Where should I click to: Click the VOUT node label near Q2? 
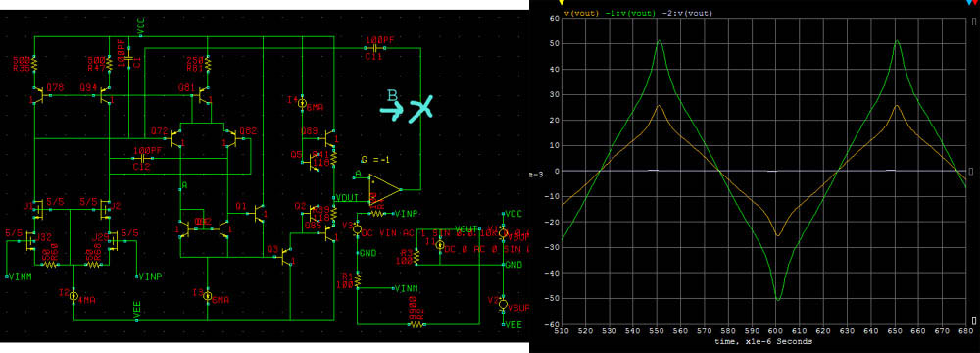(346, 197)
